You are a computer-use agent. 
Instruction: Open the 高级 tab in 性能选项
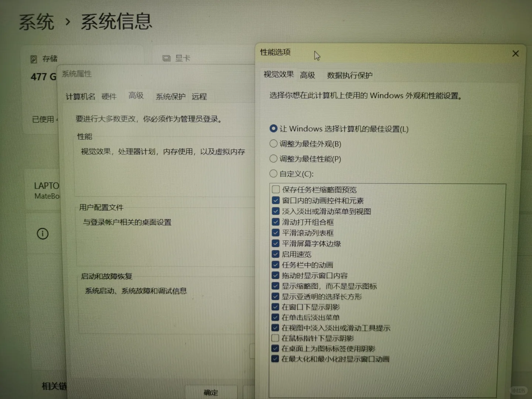click(x=308, y=75)
